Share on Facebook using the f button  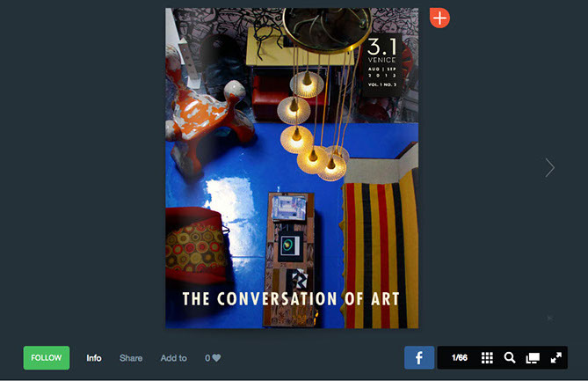[x=419, y=358]
